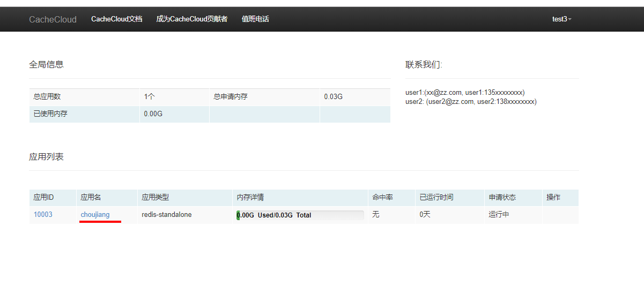This screenshot has height=286, width=644.
Task: Expand the test3 user dropdown
Action: pos(562,19)
